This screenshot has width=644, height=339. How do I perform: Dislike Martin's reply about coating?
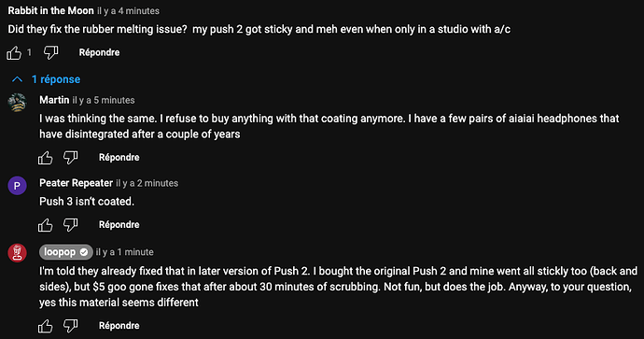point(71,158)
